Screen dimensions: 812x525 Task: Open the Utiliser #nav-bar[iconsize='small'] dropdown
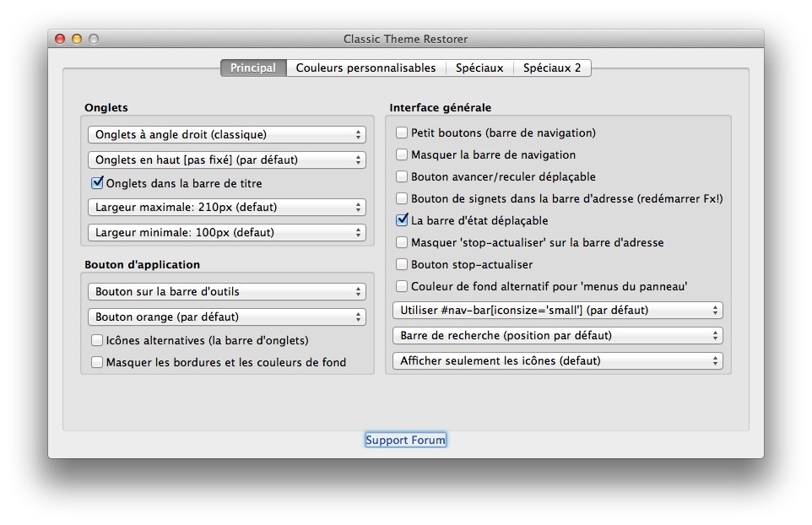pyautogui.click(x=558, y=310)
